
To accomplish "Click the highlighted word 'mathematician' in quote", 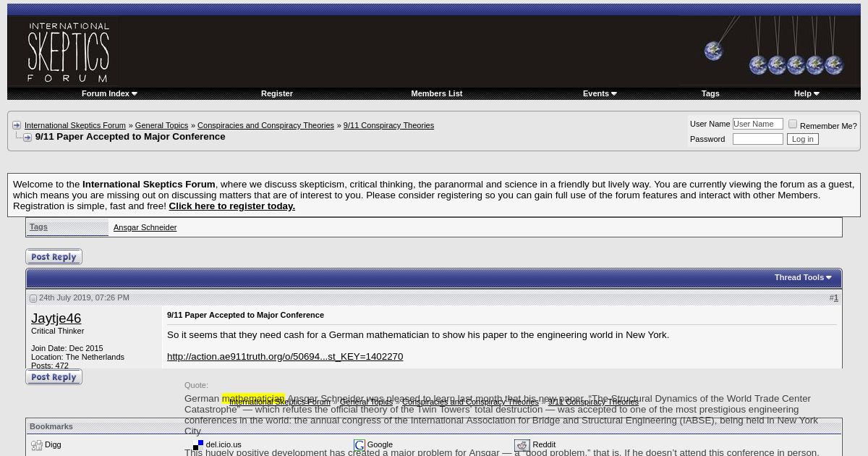I will 253,398.
